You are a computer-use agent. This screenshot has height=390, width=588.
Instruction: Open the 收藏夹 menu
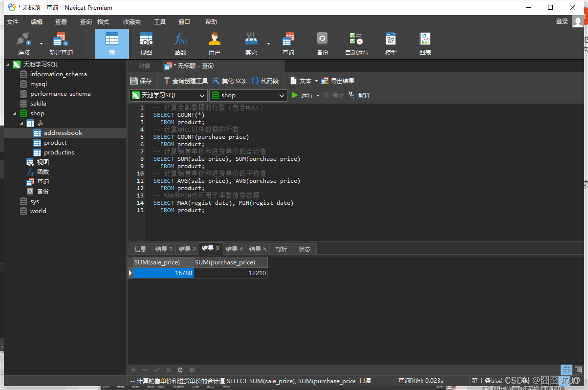coord(132,22)
